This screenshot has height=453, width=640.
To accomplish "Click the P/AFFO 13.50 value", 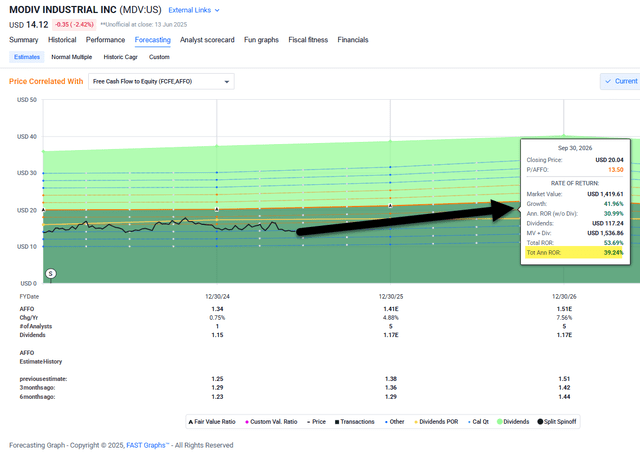I will pos(616,170).
